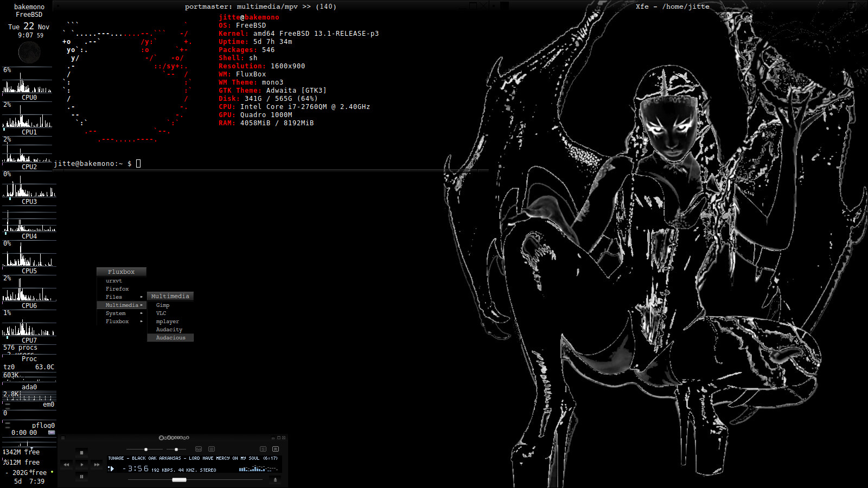
Task: Launch Audacity from Multimedia menu
Action: coord(170,330)
